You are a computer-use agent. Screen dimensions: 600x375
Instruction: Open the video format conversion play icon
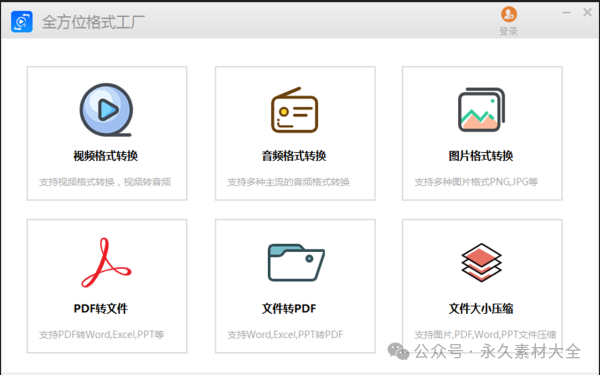pos(106,110)
